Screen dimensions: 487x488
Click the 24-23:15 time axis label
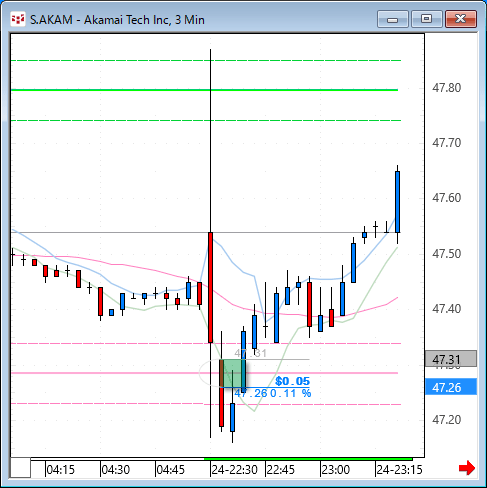[399, 470]
